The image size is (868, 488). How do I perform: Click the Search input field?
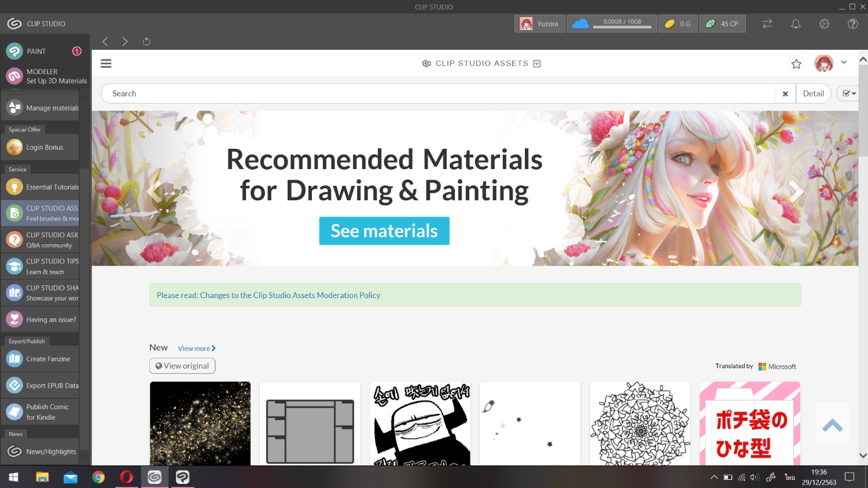pos(438,93)
